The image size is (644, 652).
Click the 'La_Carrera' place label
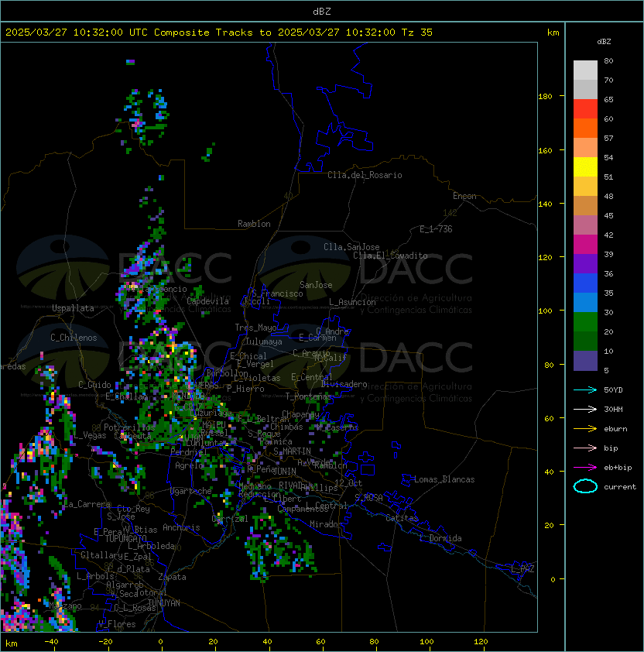(x=87, y=504)
